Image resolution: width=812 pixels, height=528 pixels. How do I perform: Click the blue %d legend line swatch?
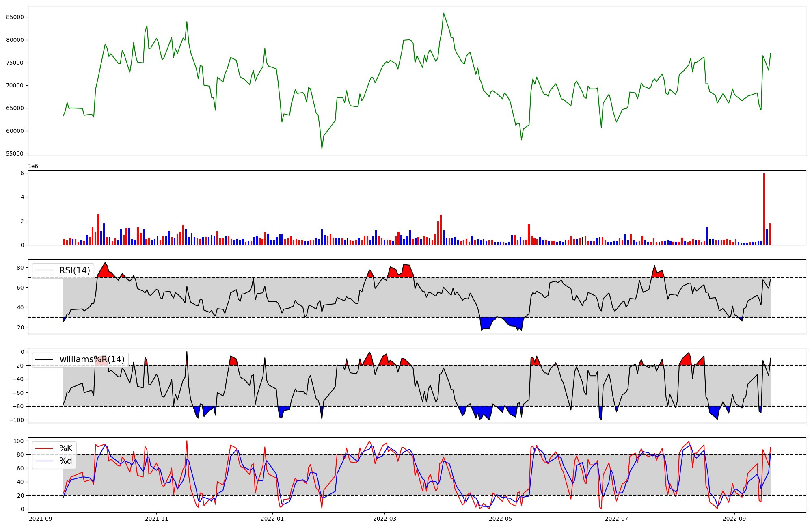point(45,461)
